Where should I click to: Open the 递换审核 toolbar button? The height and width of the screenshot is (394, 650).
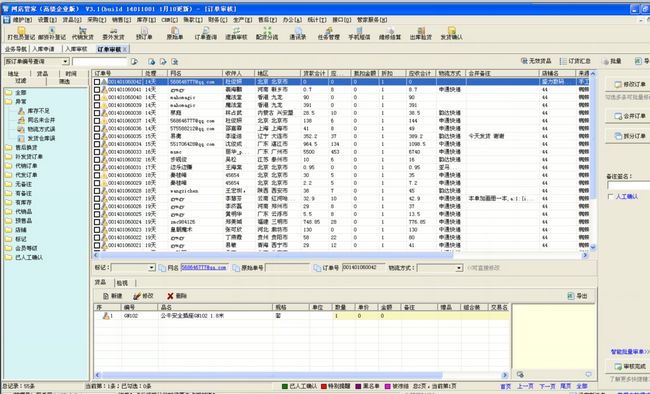[236, 33]
